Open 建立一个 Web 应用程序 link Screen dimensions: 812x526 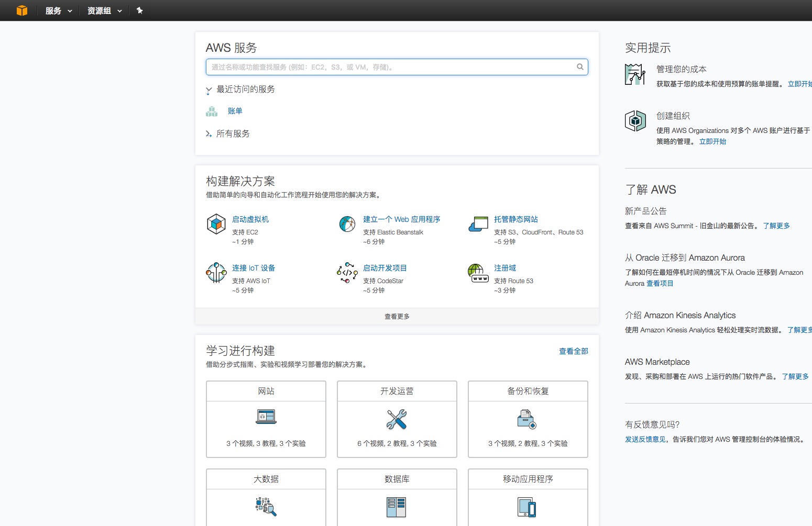point(402,219)
